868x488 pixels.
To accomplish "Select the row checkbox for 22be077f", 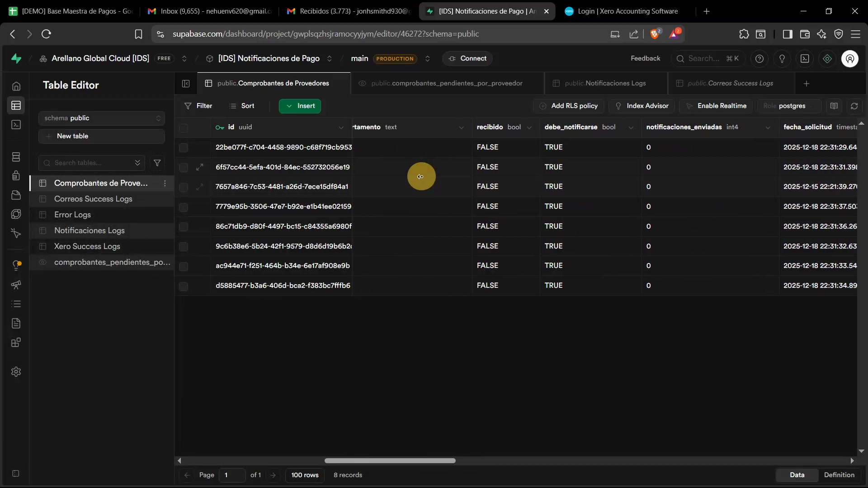I will coord(184,147).
